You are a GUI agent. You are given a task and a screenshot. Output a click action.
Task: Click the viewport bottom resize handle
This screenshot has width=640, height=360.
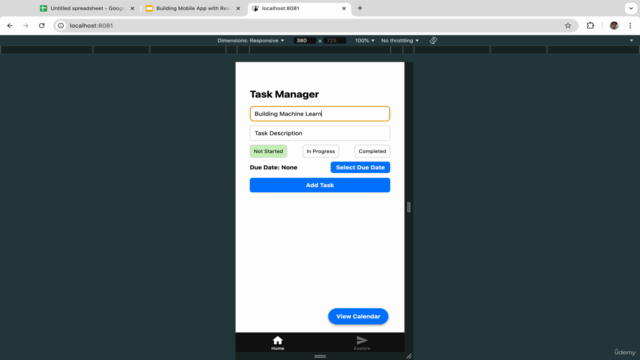point(320,356)
